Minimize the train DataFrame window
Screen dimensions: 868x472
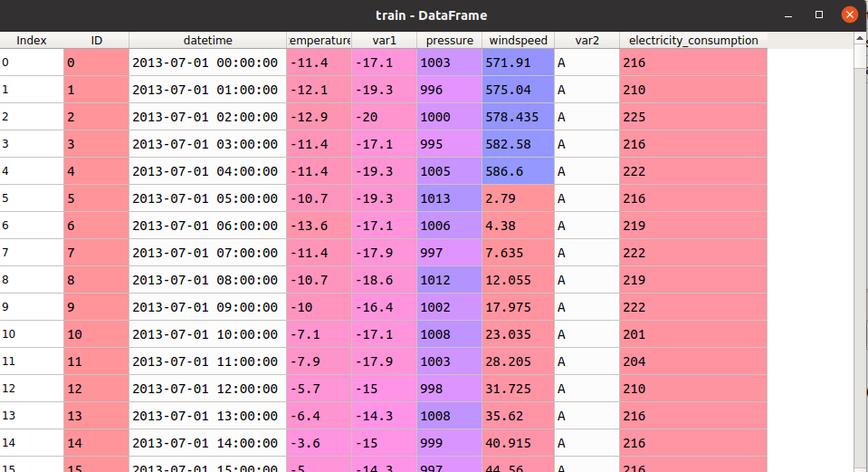coord(788,15)
